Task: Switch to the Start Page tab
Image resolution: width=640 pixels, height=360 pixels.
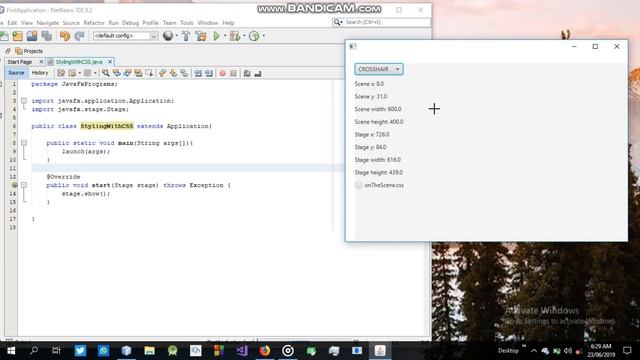Action: 20,62
